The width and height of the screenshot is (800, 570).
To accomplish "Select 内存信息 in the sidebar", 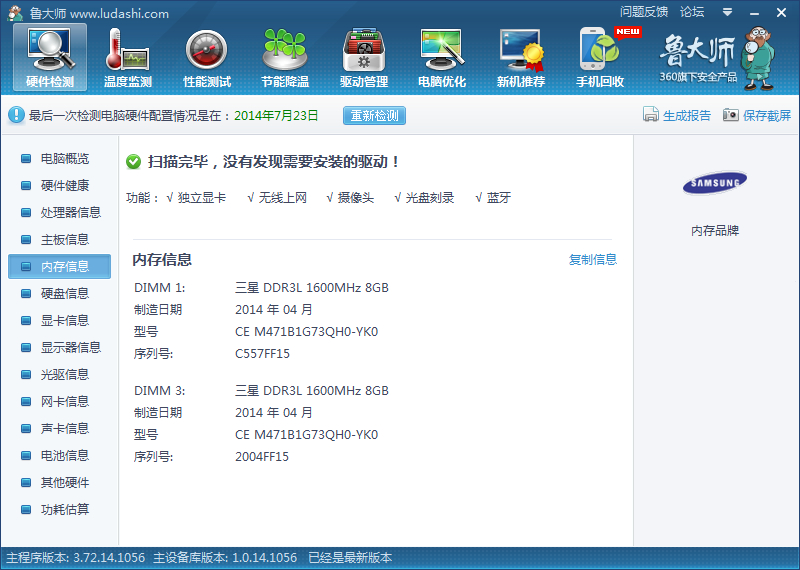I will [59, 266].
